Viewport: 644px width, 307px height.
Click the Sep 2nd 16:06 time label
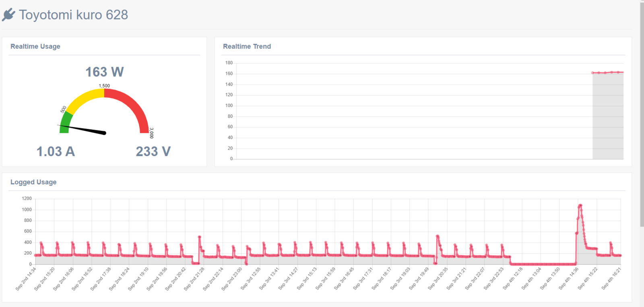[63, 278]
